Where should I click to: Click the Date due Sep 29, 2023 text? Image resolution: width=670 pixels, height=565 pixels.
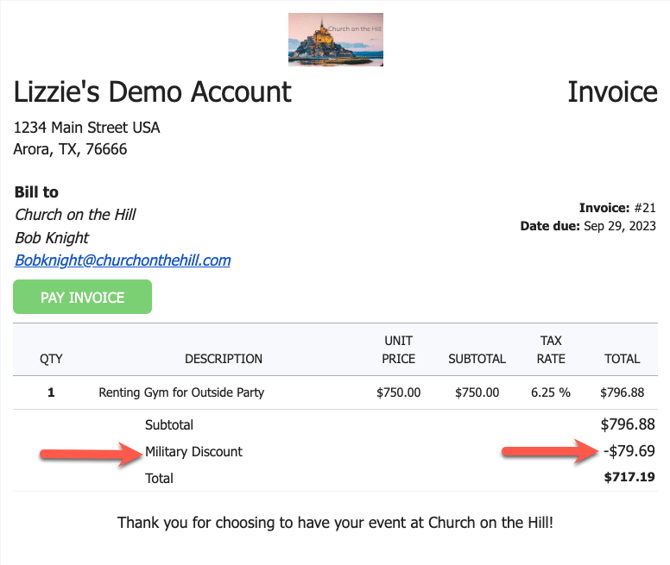click(x=588, y=227)
